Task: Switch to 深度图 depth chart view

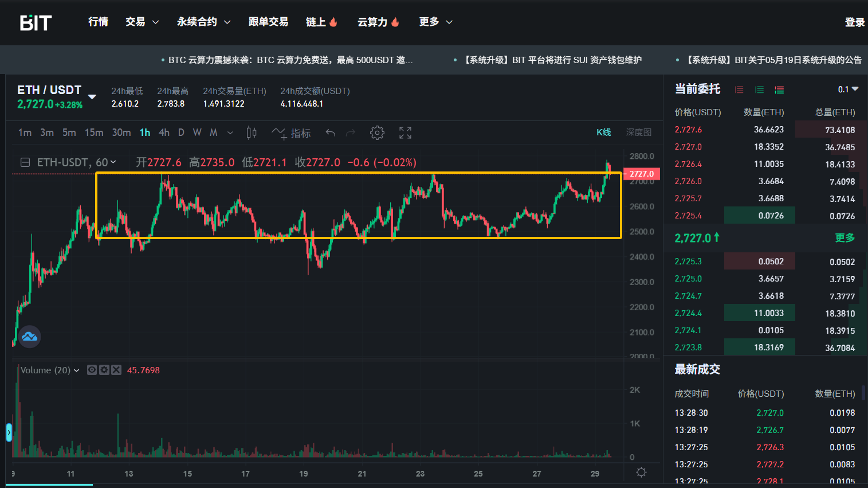Action: click(x=638, y=132)
